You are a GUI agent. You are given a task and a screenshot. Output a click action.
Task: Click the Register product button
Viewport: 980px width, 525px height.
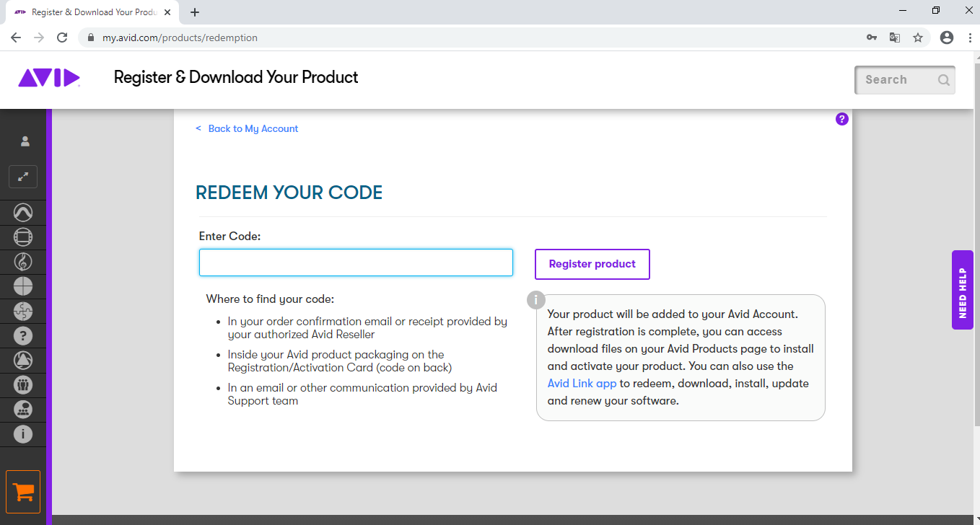pyautogui.click(x=592, y=264)
